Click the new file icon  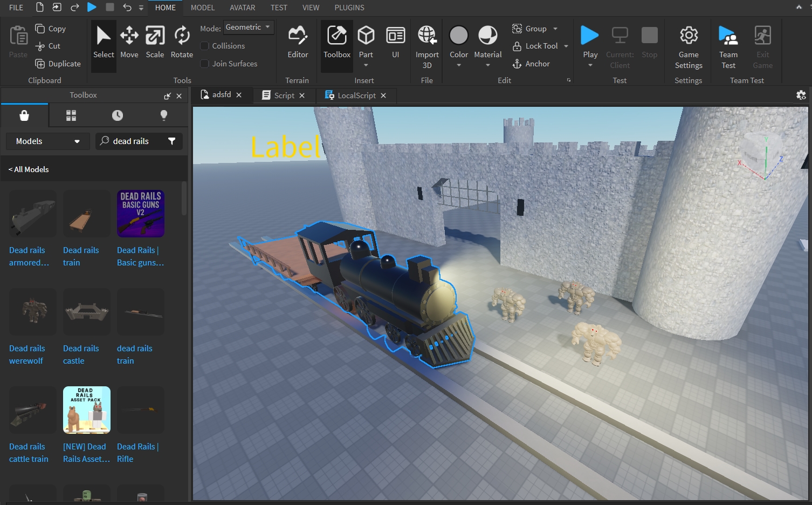[39, 7]
